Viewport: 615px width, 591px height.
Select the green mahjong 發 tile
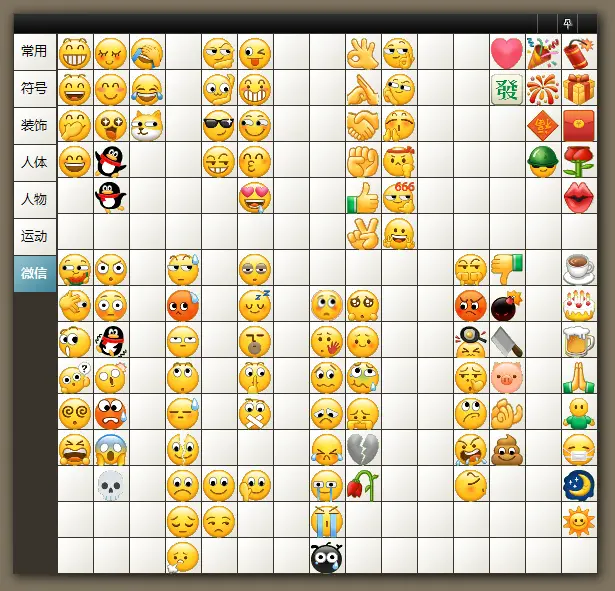pos(507,89)
